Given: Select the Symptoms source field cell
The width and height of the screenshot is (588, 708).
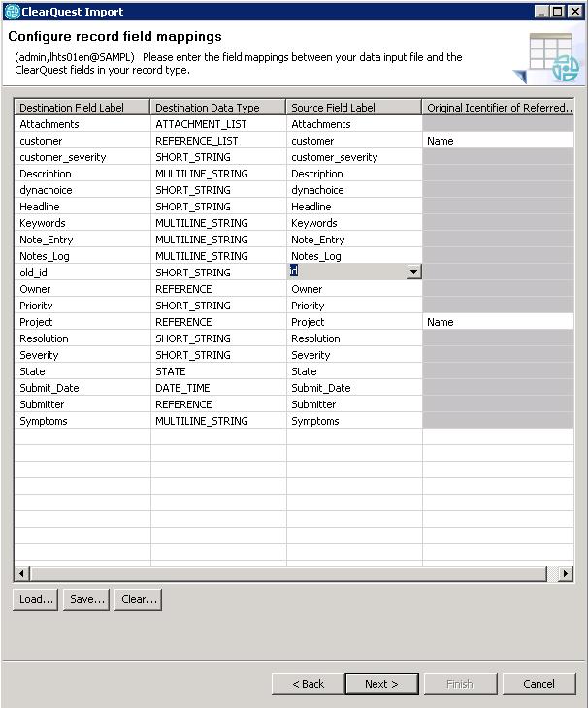Looking at the screenshot, I should (x=354, y=421).
